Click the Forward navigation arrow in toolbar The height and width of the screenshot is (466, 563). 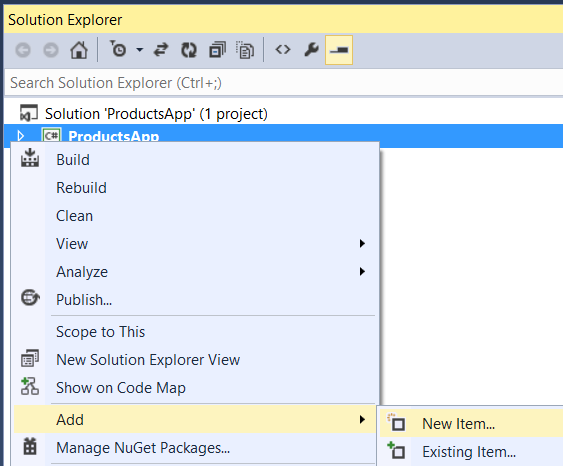click(51, 50)
